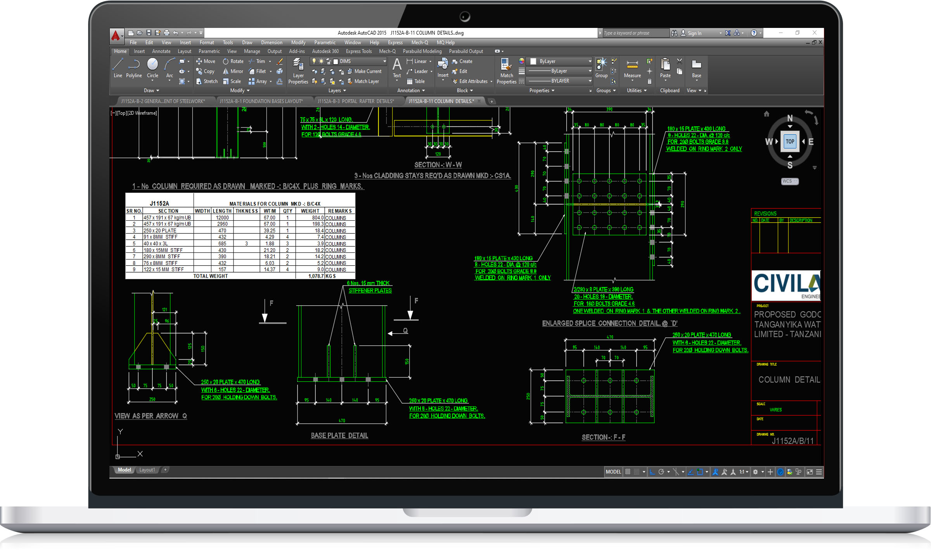Screen dimensions: 931x560
Task: Click the DIMS layer color swatch
Action: click(x=336, y=62)
